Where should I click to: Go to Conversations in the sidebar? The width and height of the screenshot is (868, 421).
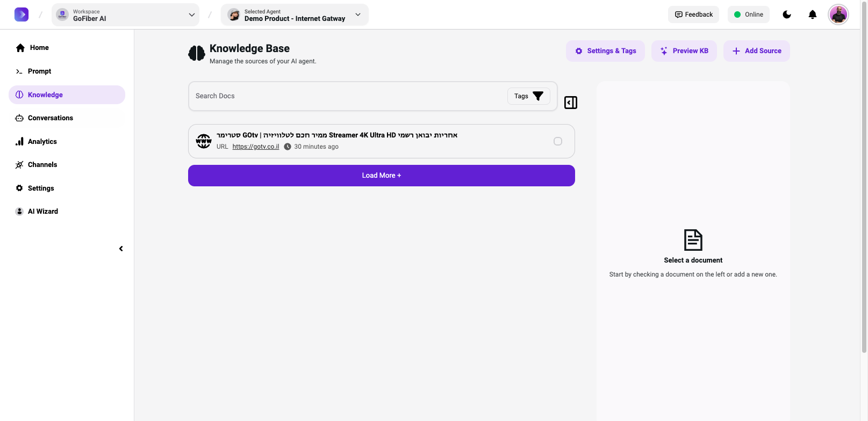tap(50, 118)
